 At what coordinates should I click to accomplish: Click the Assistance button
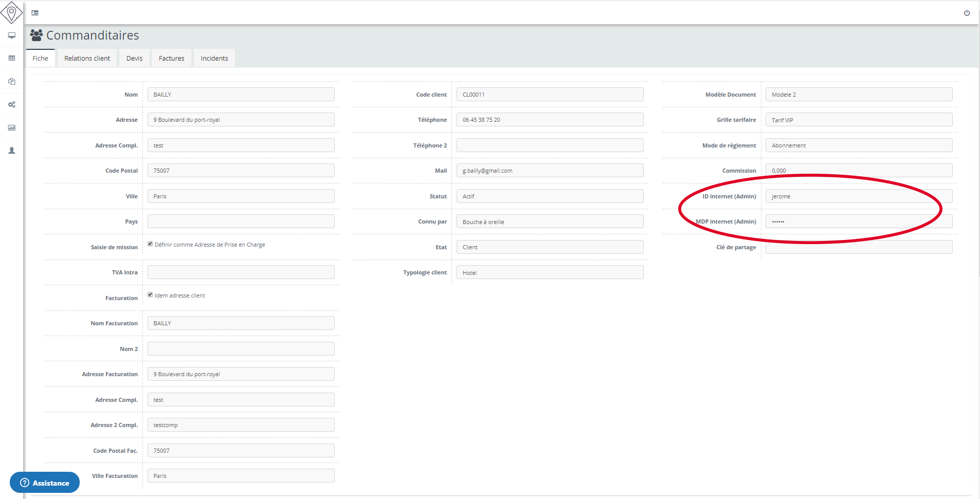[45, 483]
